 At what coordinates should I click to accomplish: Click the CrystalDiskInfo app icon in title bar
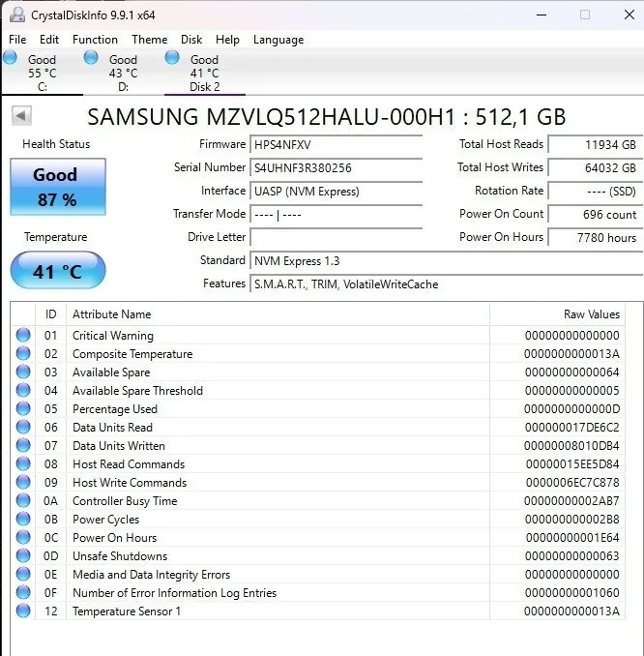click(17, 15)
